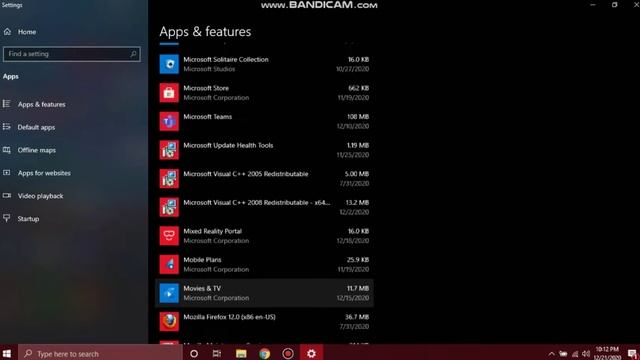This screenshot has height=360, width=640.
Task: Select the Movies & TV app icon
Action: 169,293
